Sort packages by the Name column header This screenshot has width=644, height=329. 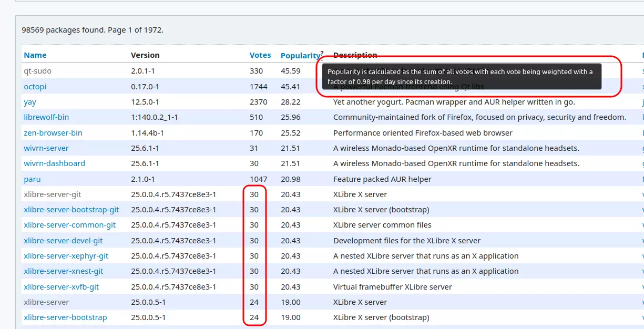click(x=35, y=55)
